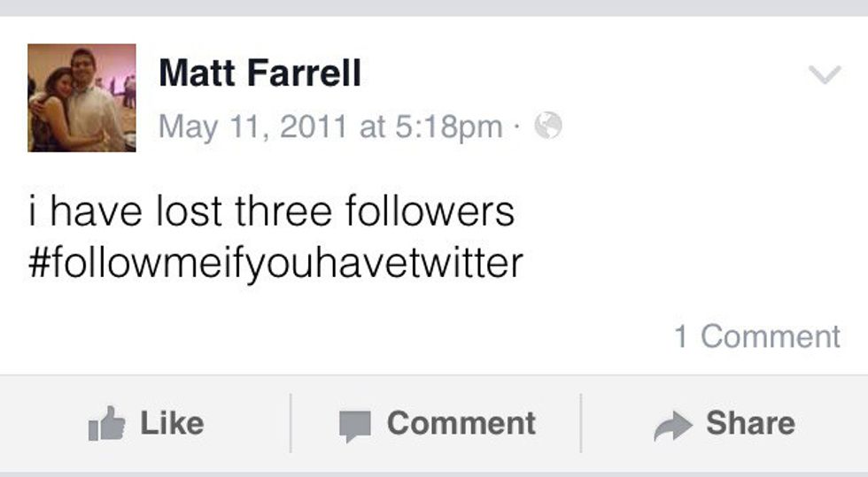
Task: View the 1 Comment count
Action: (756, 336)
